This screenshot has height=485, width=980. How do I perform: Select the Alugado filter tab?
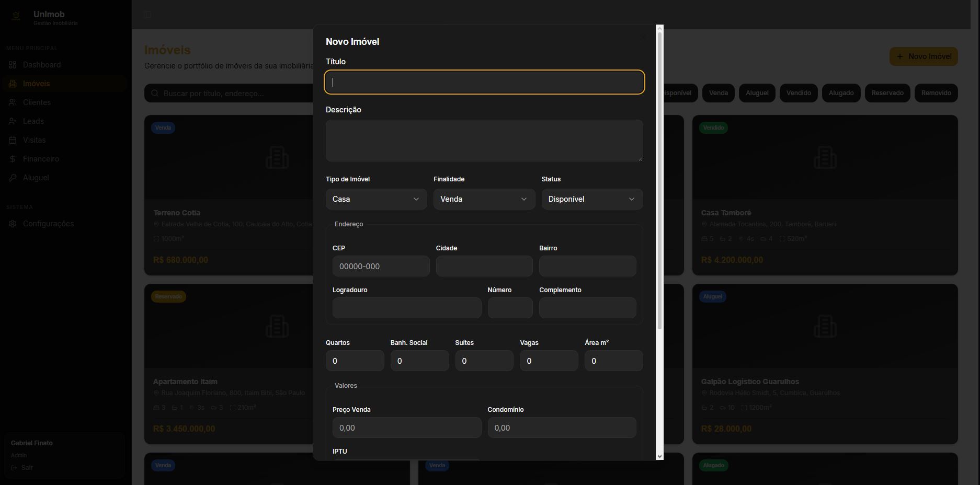tap(841, 93)
